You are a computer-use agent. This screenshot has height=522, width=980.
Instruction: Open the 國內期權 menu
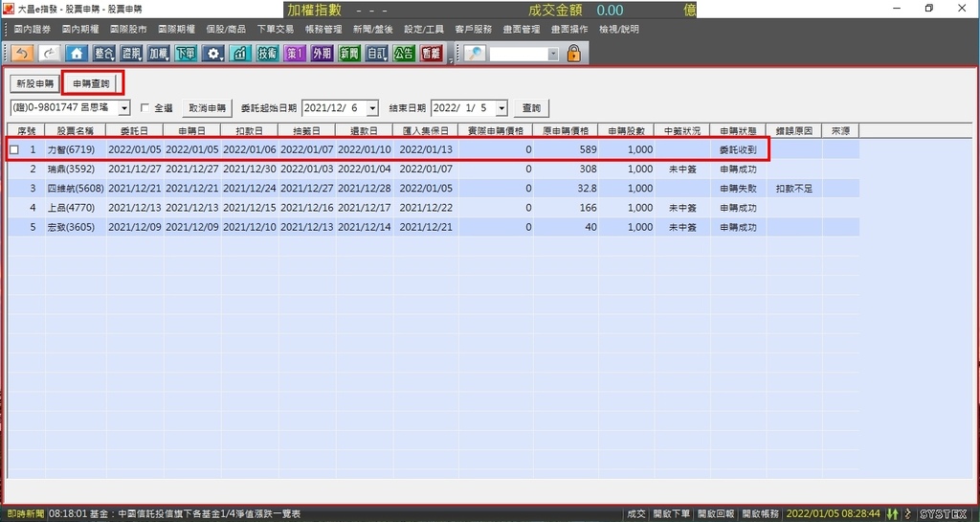tap(80, 30)
